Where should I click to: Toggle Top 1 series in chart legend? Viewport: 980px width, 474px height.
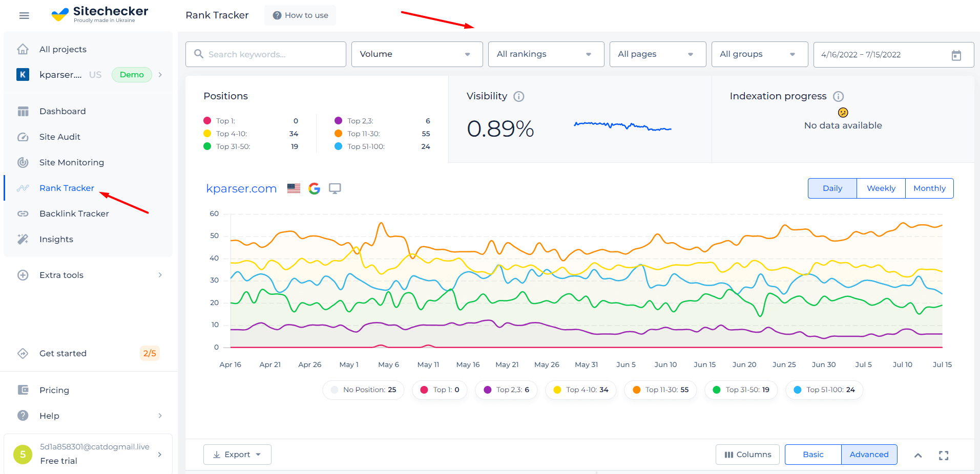point(440,390)
